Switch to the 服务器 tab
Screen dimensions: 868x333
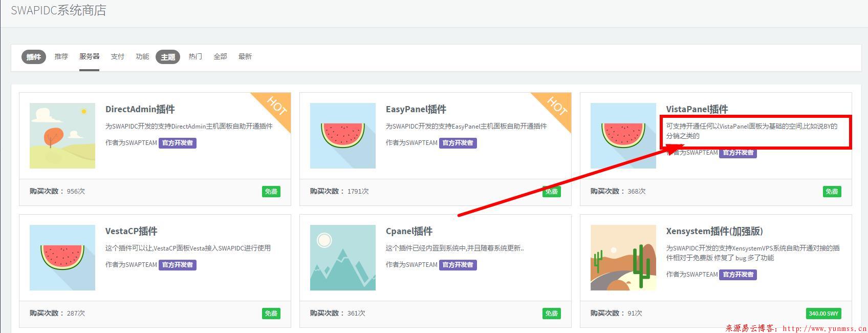coord(89,56)
